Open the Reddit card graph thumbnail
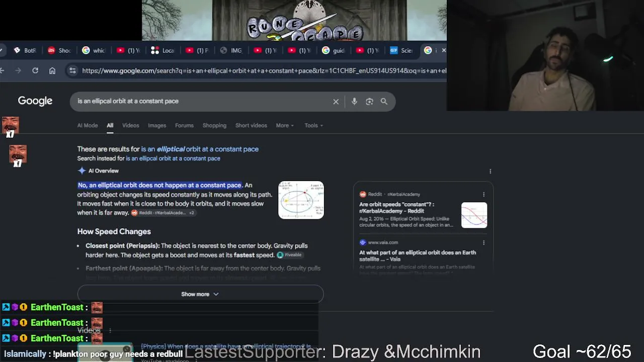The image size is (644, 362). (474, 215)
